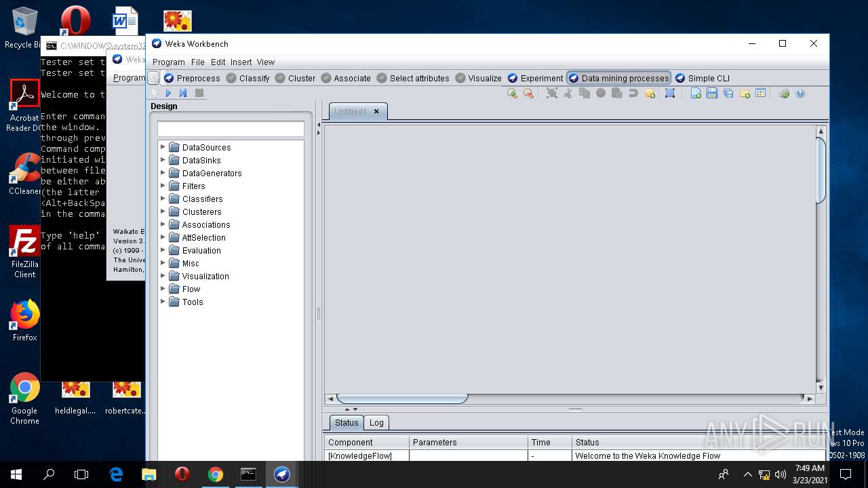Switch to Classify perspective
The height and width of the screenshot is (488, 868).
248,78
